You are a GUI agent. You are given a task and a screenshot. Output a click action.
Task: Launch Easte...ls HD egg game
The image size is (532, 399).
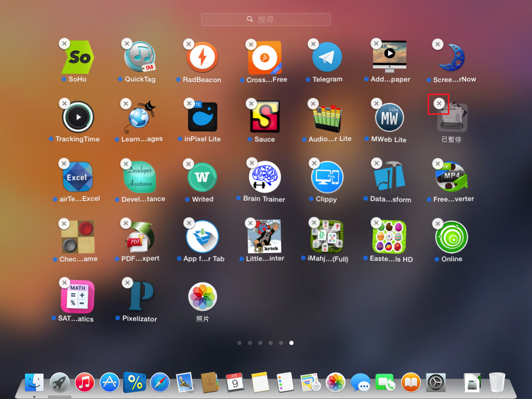389,237
